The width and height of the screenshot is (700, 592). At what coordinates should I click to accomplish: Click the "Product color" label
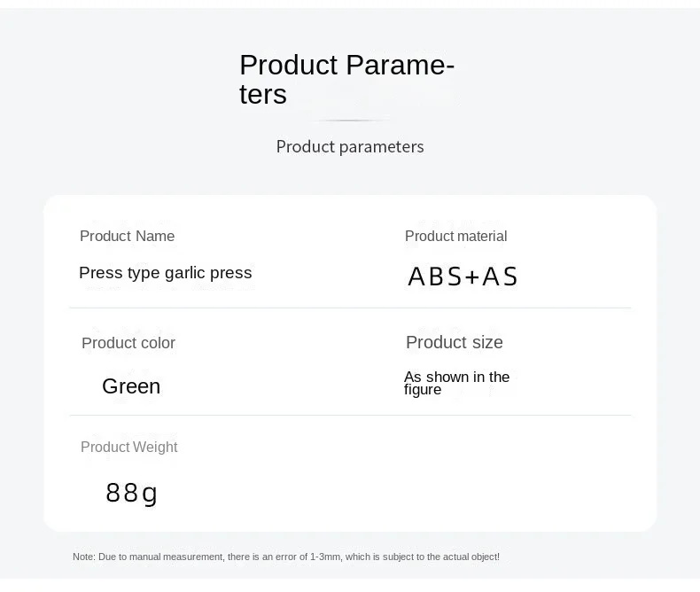[128, 344]
